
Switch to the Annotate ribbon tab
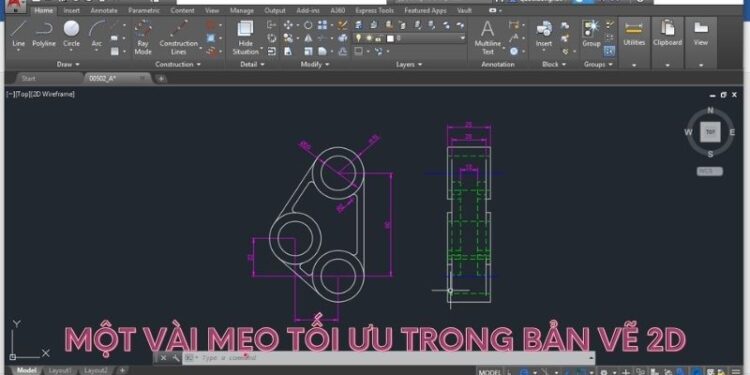pos(104,11)
